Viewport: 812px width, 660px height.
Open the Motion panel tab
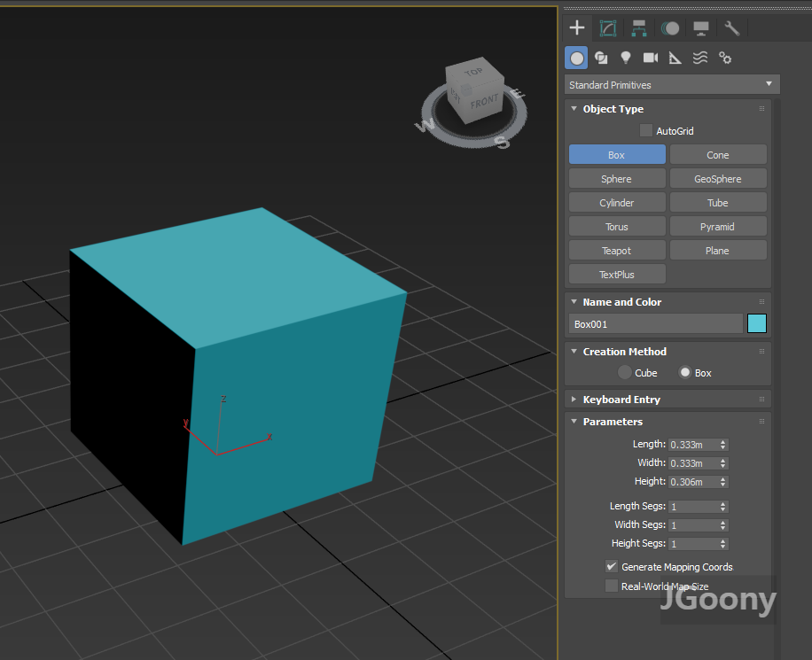pyautogui.click(x=670, y=28)
